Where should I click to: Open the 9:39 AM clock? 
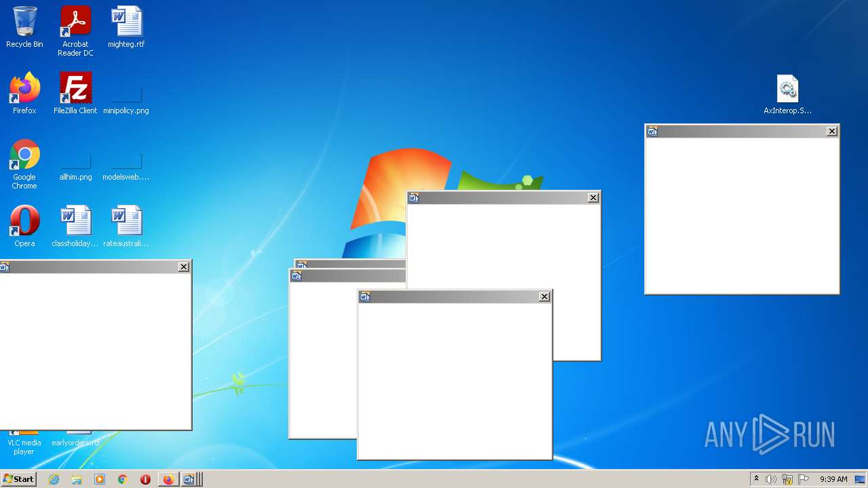click(x=833, y=479)
